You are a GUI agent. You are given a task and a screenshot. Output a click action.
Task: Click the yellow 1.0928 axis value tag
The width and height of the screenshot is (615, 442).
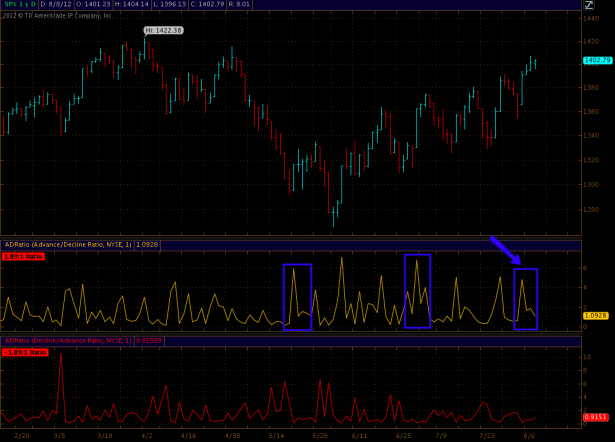pos(595,315)
